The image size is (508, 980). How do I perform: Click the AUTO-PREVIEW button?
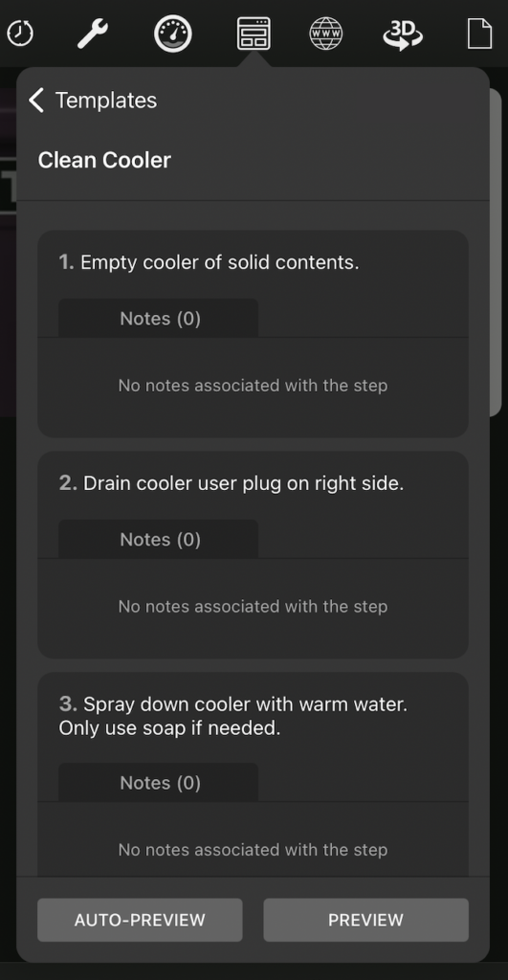pos(140,920)
